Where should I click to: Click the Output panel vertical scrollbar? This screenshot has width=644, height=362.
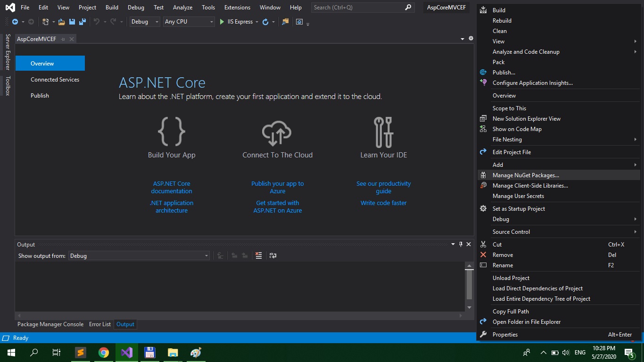[469, 285]
